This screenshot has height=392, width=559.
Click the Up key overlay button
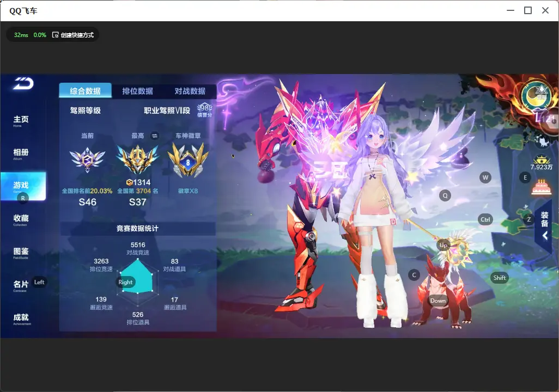[x=443, y=245]
